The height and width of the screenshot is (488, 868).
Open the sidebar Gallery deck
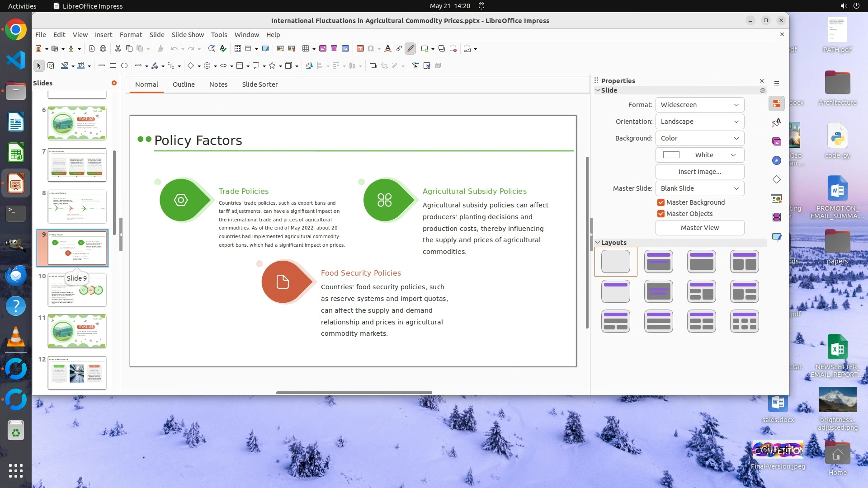(x=777, y=141)
